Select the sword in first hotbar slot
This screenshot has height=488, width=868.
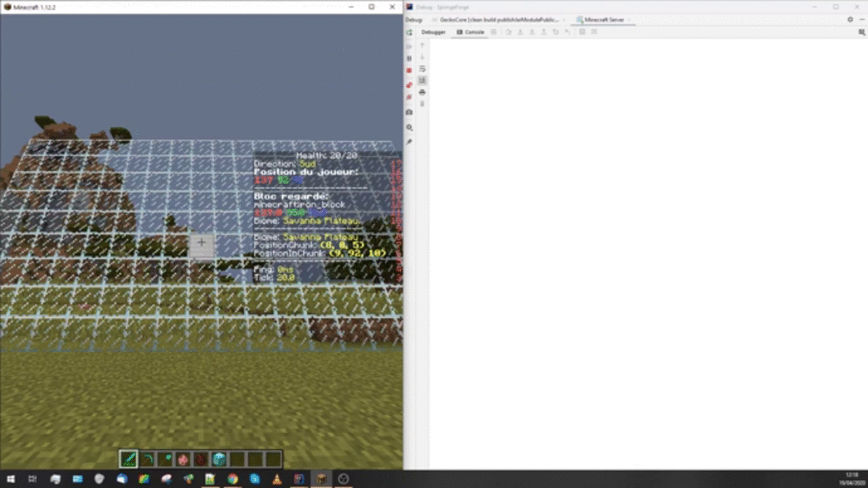tap(129, 459)
